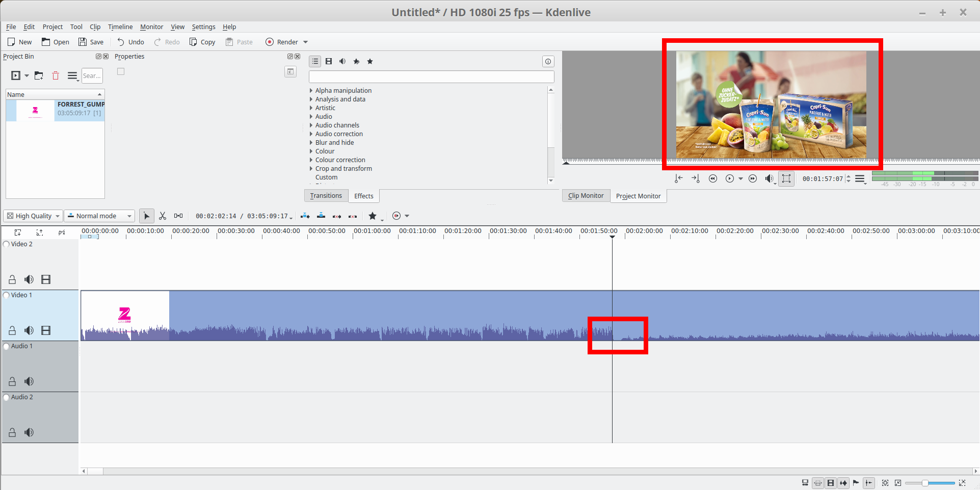Lock the Audio 2 track
This screenshot has width=980, height=490.
point(12,432)
